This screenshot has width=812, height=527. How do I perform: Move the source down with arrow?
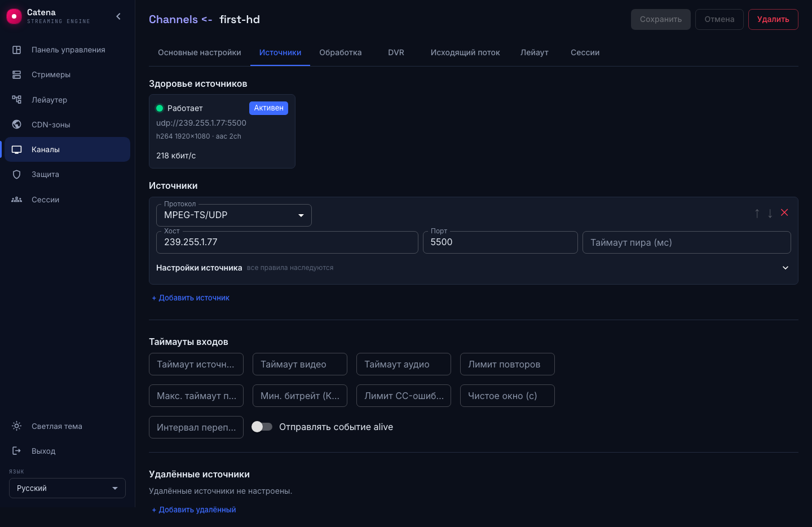pos(770,213)
